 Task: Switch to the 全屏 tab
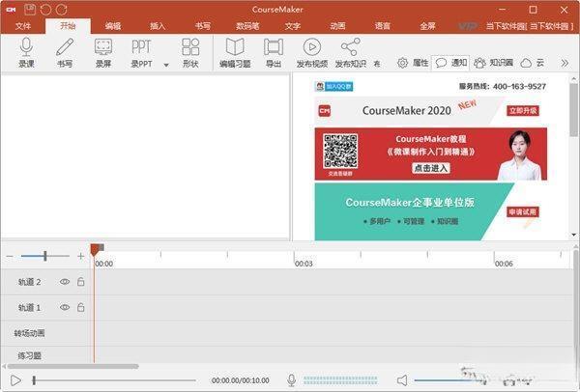click(427, 26)
